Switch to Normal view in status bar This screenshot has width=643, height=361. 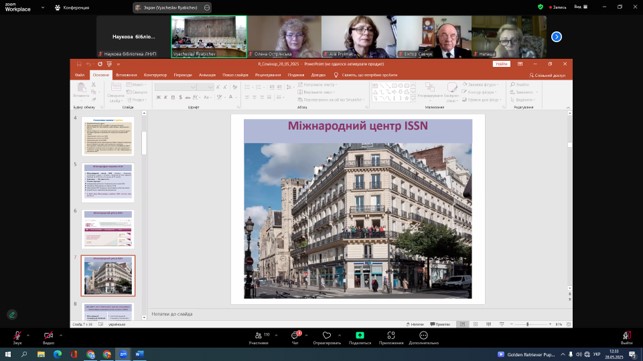[x=463, y=324]
